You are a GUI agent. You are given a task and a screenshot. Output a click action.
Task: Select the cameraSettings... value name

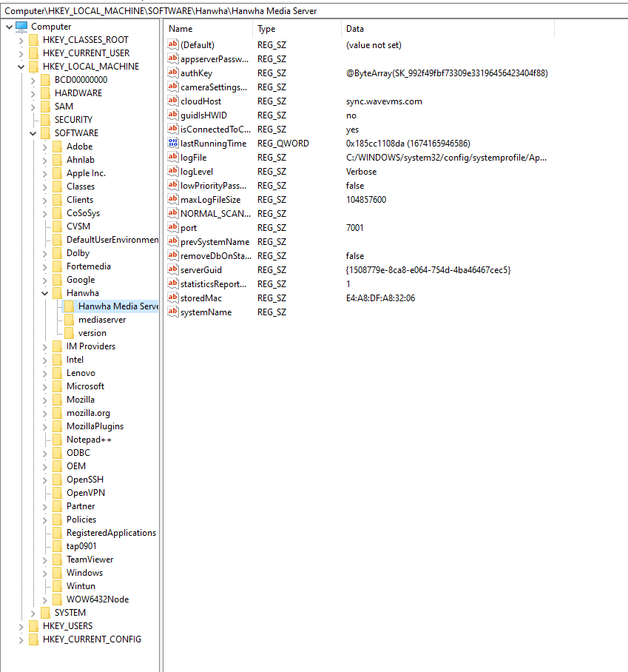(x=214, y=87)
